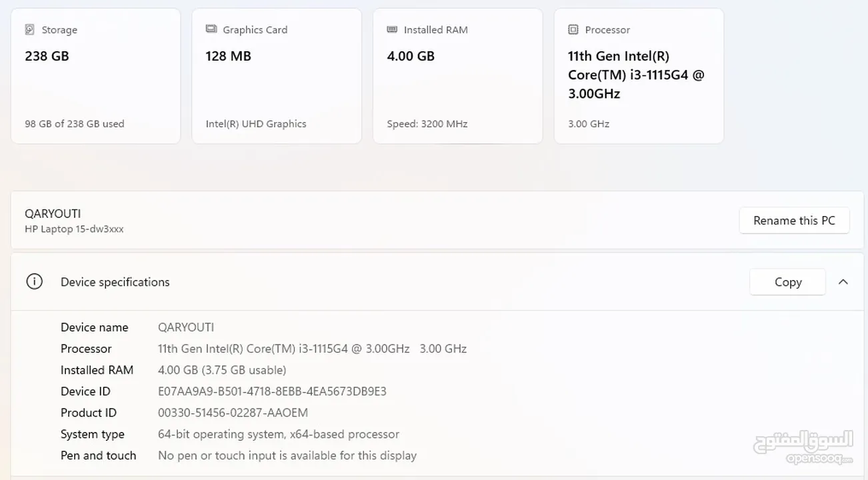
Task: Click the Installed RAM chip icon
Action: [x=393, y=30]
